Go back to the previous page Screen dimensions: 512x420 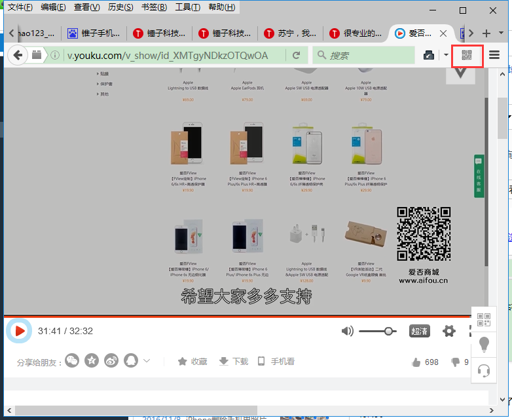click(18, 55)
